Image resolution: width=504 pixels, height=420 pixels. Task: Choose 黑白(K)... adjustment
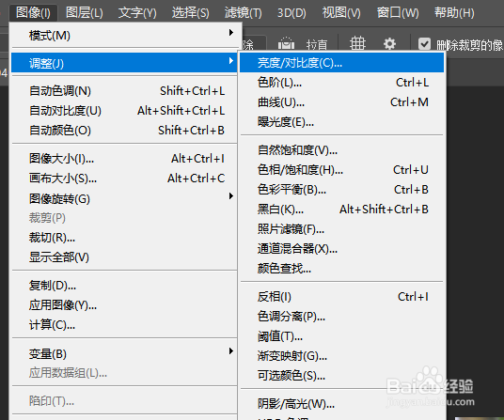(341, 210)
